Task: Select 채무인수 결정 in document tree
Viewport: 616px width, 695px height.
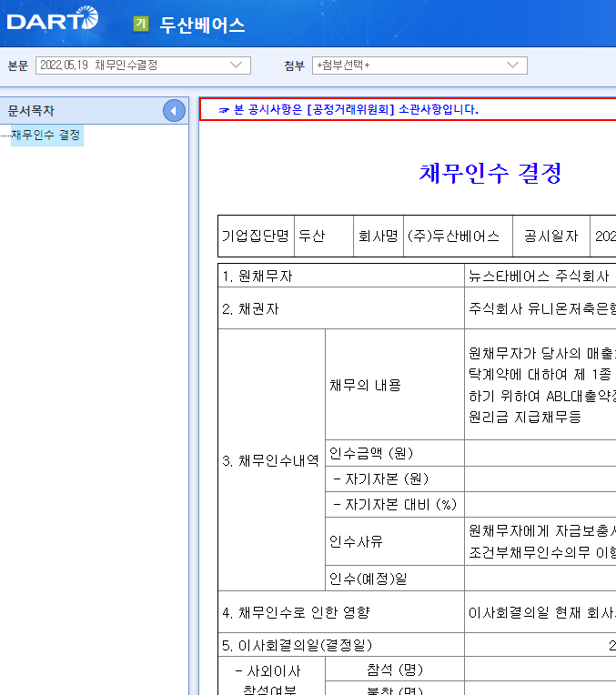Action: point(46,135)
